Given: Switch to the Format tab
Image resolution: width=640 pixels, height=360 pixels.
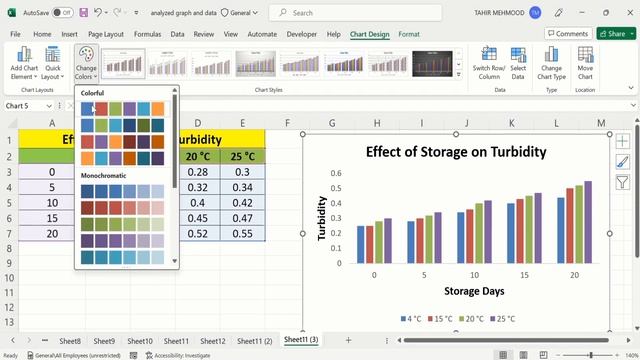Looking at the screenshot, I should point(409,34).
